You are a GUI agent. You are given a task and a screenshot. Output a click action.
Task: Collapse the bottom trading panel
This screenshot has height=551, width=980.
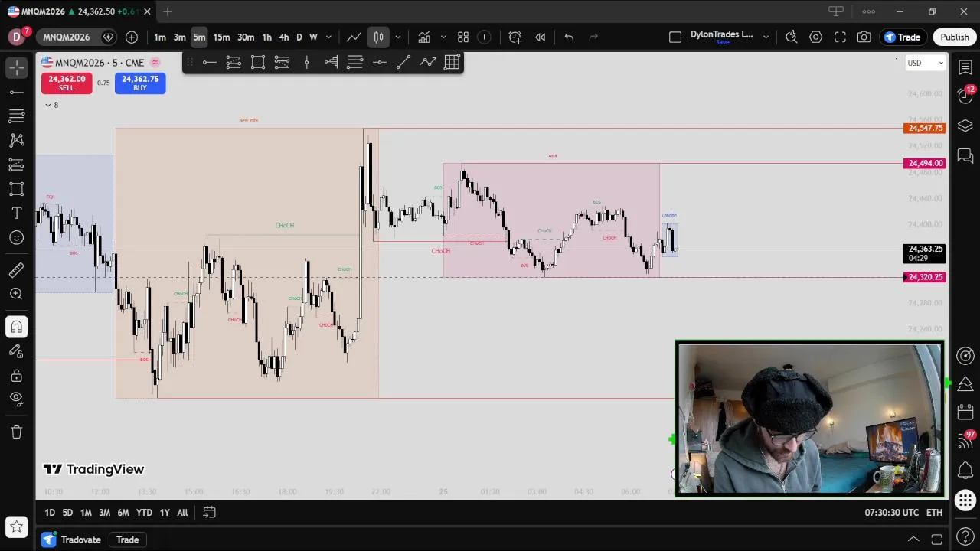coord(913,540)
